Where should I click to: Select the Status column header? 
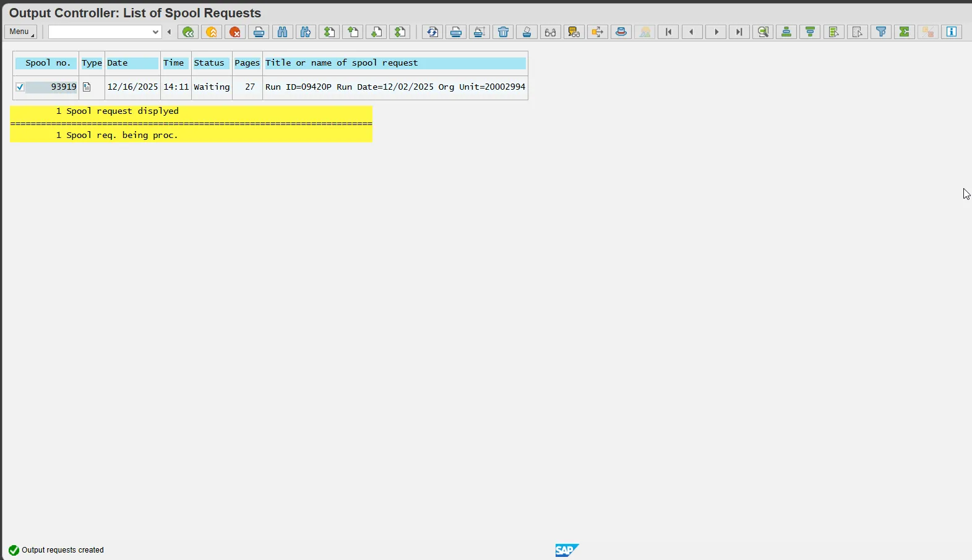[209, 63]
